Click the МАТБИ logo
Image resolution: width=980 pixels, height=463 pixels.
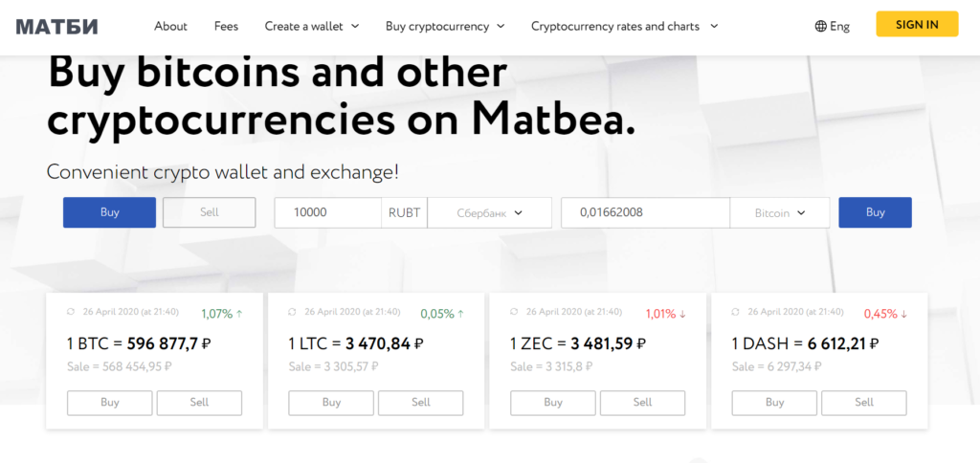point(56,26)
